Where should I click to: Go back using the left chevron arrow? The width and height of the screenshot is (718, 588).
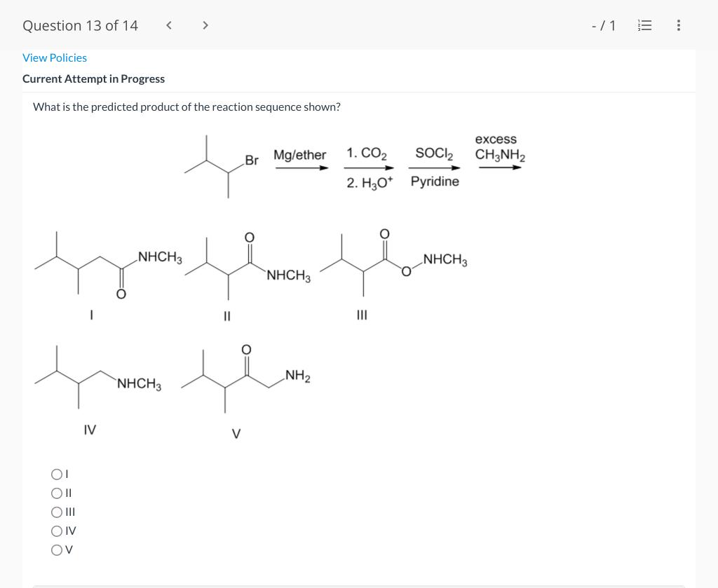click(x=168, y=25)
